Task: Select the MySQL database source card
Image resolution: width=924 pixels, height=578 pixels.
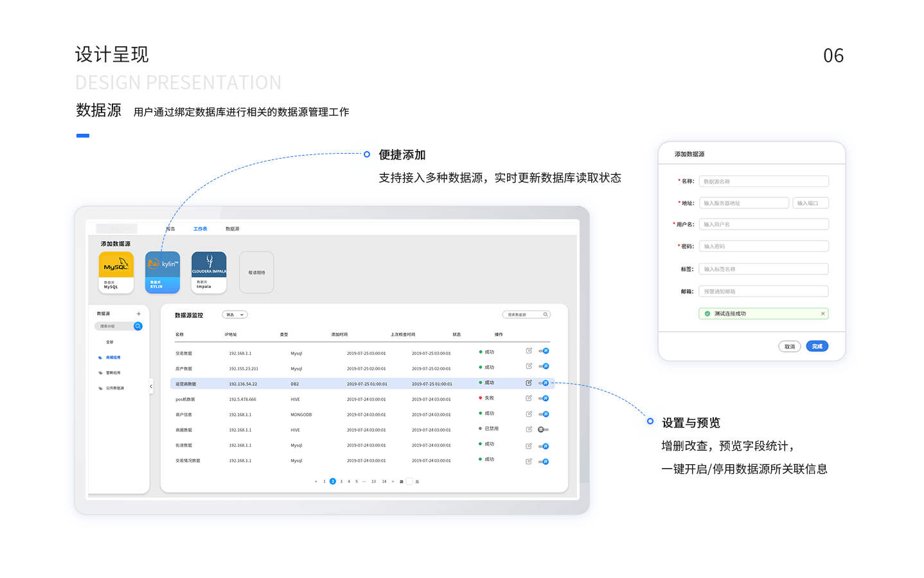Action: click(116, 272)
